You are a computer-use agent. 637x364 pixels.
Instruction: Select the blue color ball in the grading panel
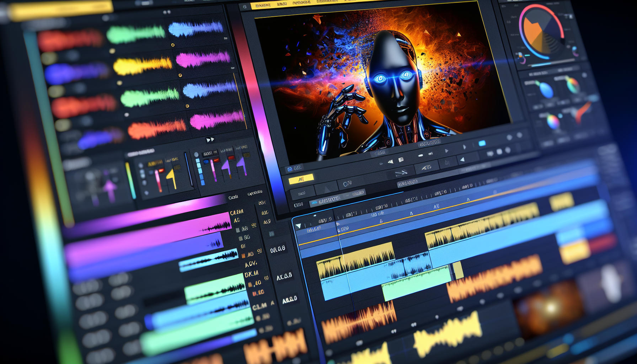(x=546, y=90)
